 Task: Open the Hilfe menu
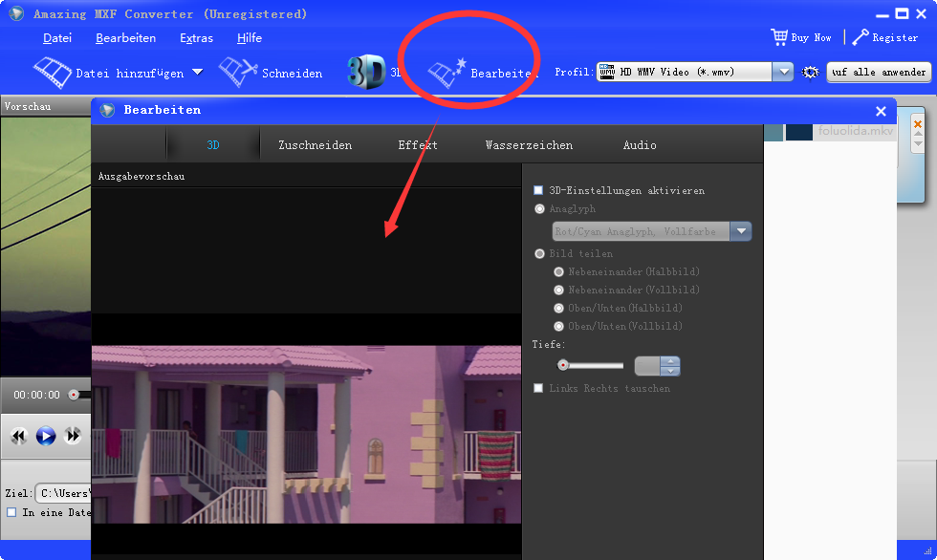[250, 37]
